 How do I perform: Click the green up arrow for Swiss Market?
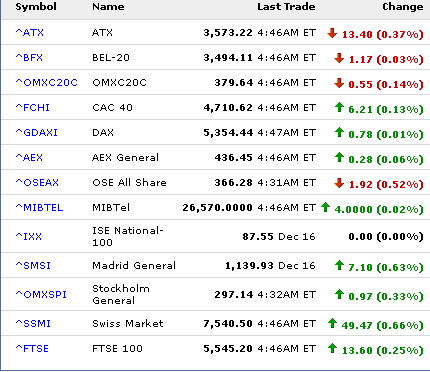pyautogui.click(x=332, y=323)
